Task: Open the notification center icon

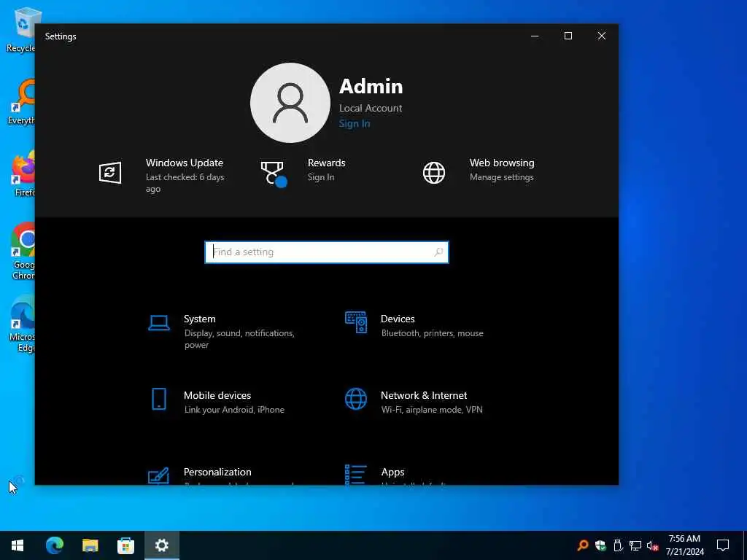Action: [x=723, y=545]
